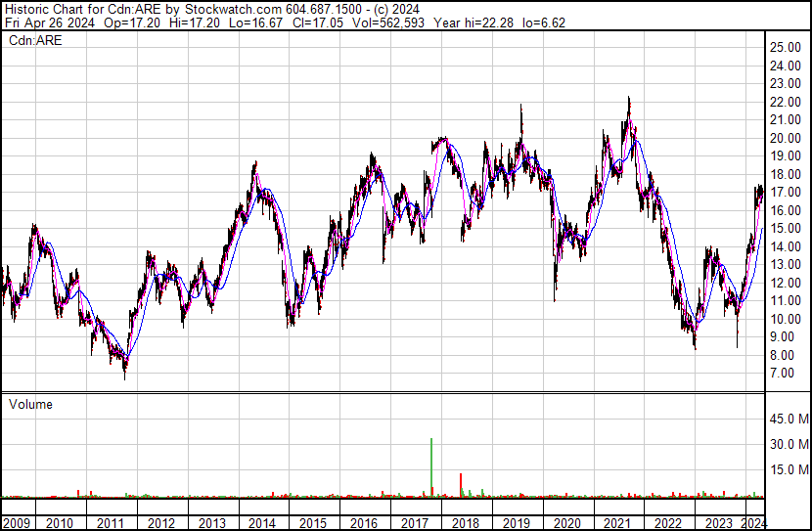The width and height of the screenshot is (812, 531).
Task: Click the 30.0 M volume axis label
Action: (789, 444)
